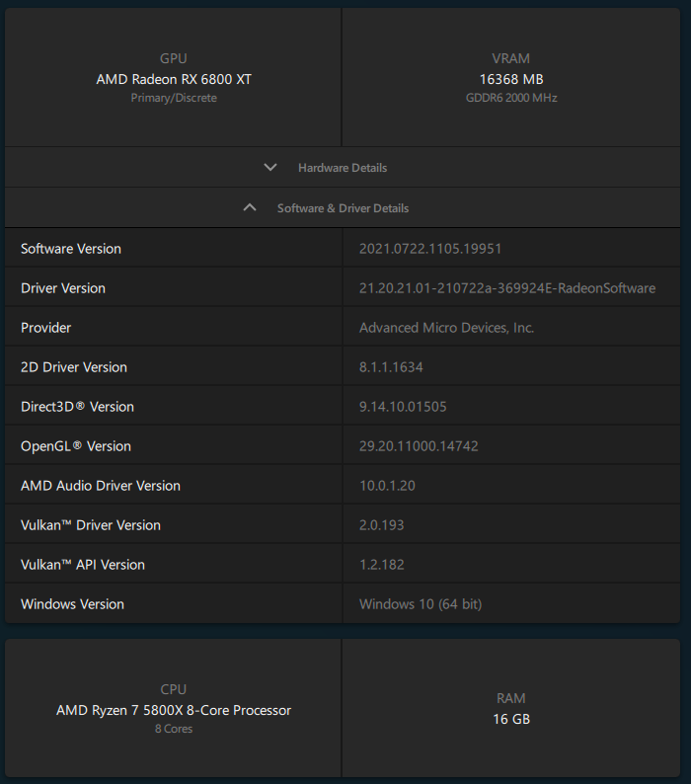691x784 pixels.
Task: Expand the Hardware Details section
Action: [x=343, y=168]
